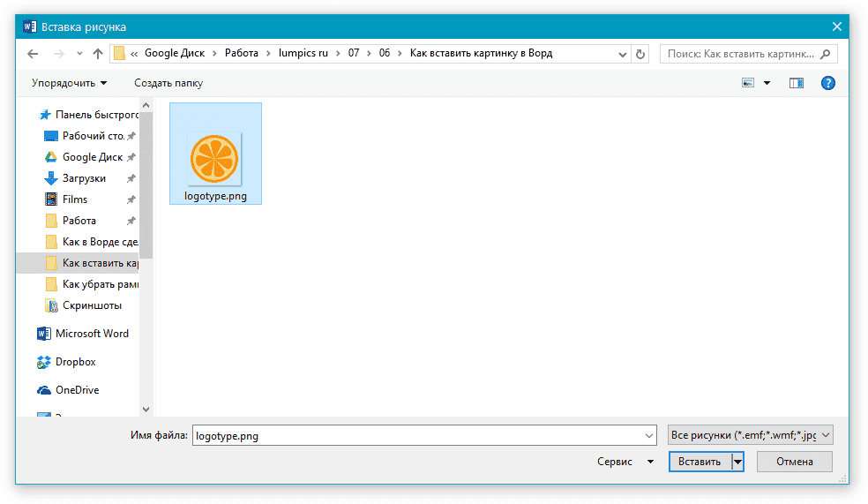Select the Как убрать рамк... folder
This screenshot has height=504, width=868.
coord(92,284)
